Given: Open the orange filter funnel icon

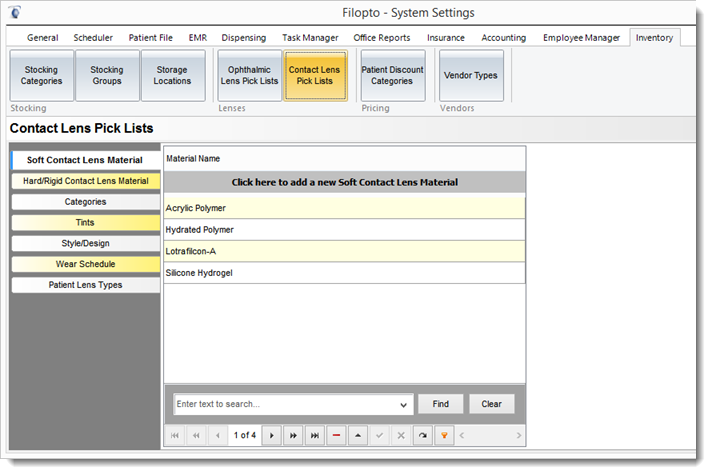Looking at the screenshot, I should [x=444, y=436].
